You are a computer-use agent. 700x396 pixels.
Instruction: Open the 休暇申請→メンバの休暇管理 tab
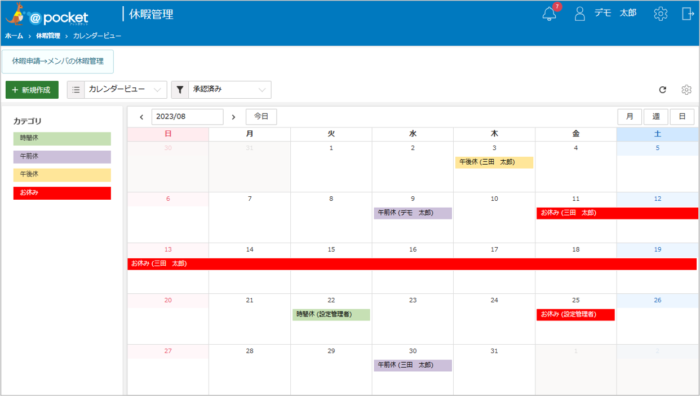[58, 61]
